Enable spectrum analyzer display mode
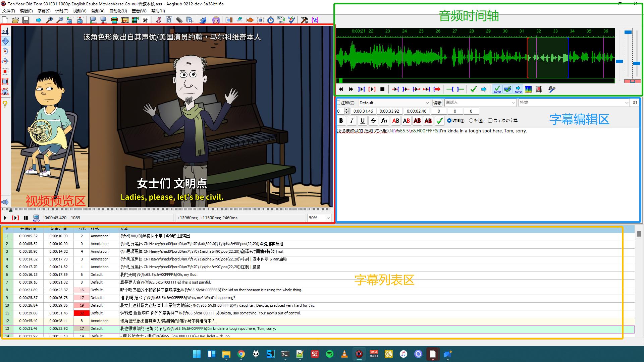 pos(528,89)
